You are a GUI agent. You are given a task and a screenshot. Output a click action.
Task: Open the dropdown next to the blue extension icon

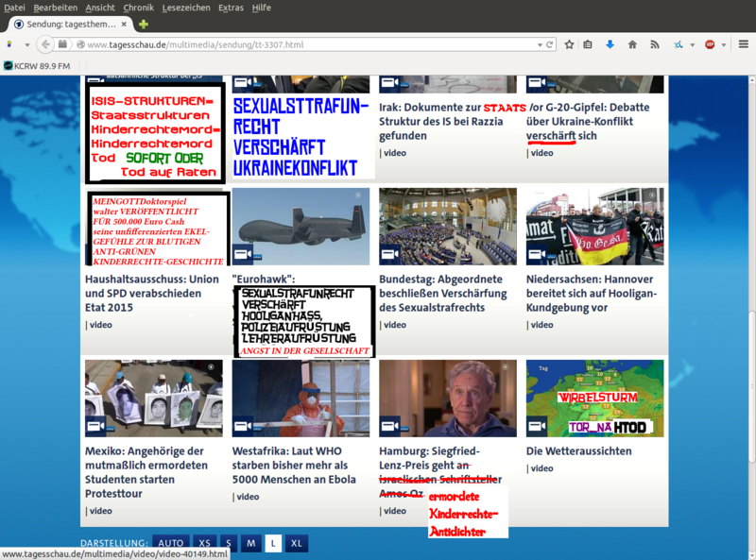pyautogui.click(x=693, y=43)
